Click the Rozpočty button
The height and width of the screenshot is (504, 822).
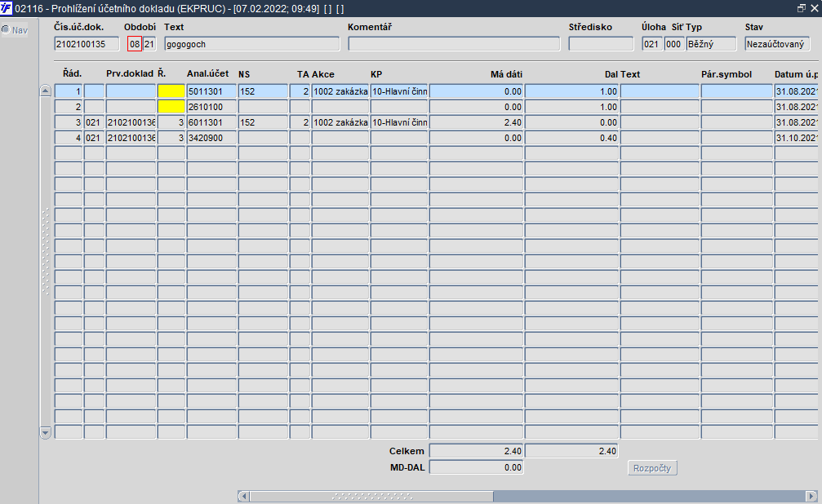click(652, 468)
